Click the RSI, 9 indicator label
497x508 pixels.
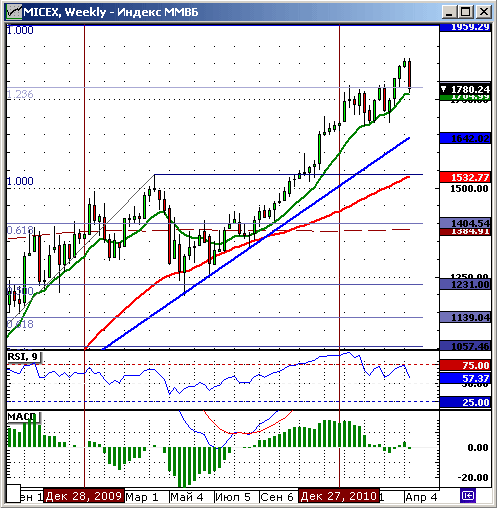[x=24, y=357]
